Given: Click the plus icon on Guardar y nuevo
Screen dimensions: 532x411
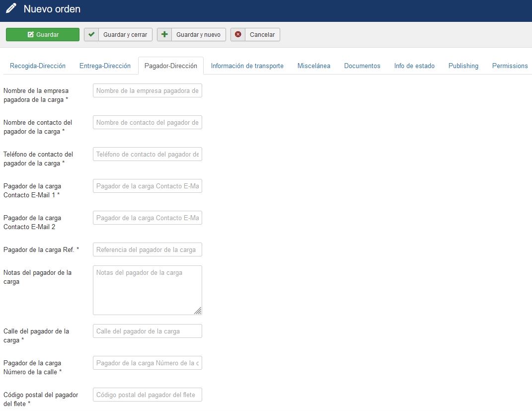Looking at the screenshot, I should pos(164,35).
